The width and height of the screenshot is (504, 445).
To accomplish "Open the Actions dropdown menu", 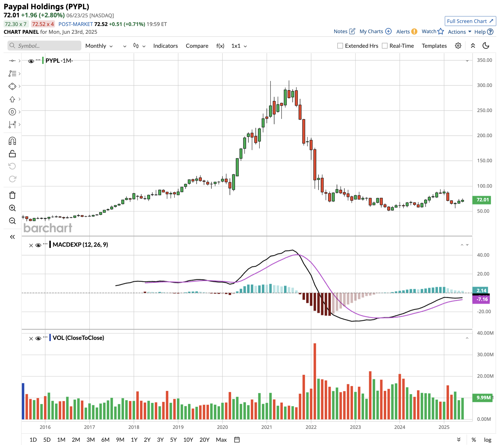I will [x=459, y=32].
